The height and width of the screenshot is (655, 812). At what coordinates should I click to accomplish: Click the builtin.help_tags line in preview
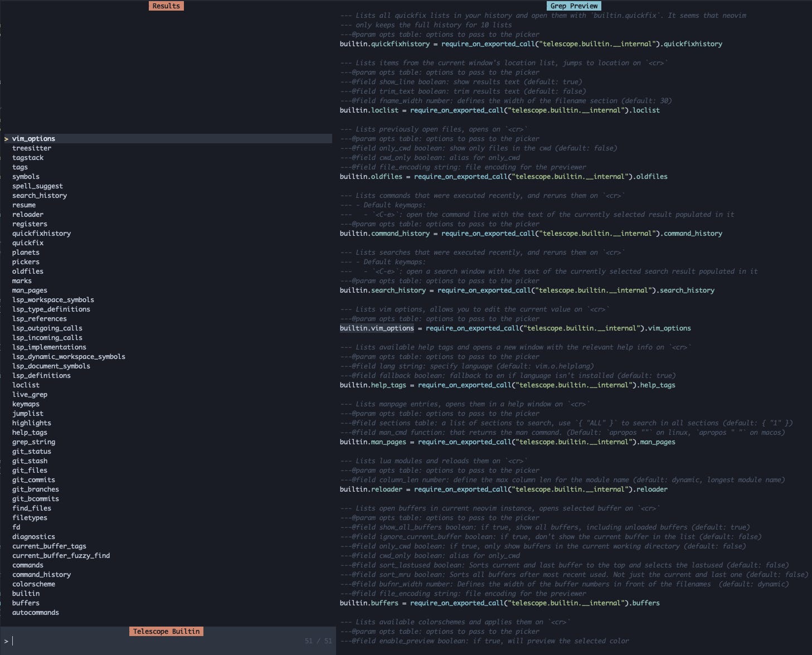507,385
